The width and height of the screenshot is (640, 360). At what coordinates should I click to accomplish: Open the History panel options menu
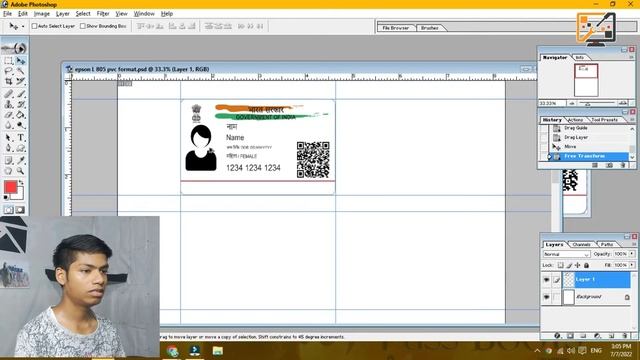632,120
